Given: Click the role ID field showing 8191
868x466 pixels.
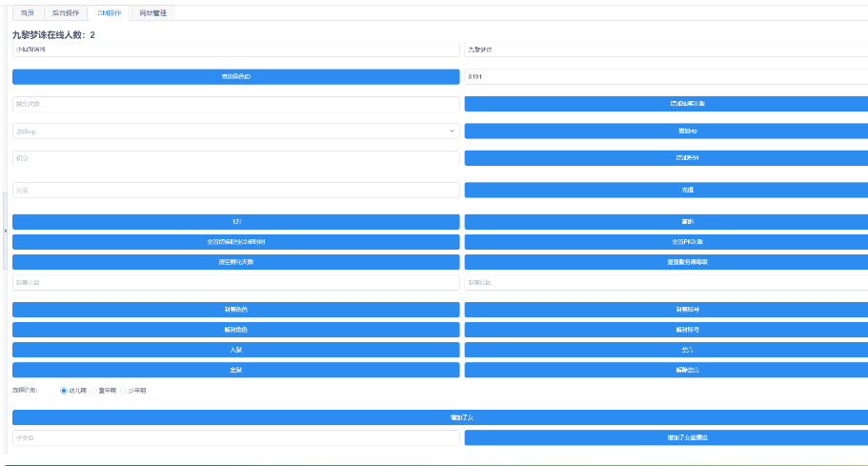Looking at the screenshot, I should tap(665, 76).
